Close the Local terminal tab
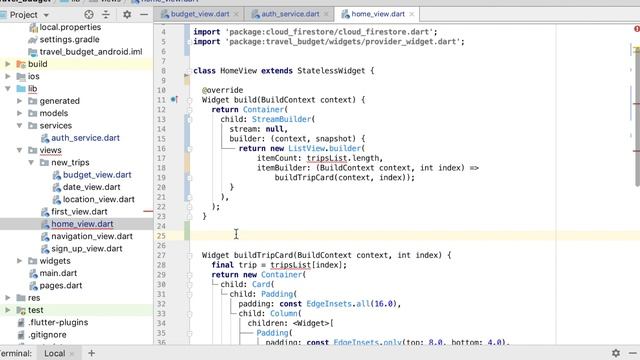This screenshot has height=360, width=640. (x=72, y=354)
